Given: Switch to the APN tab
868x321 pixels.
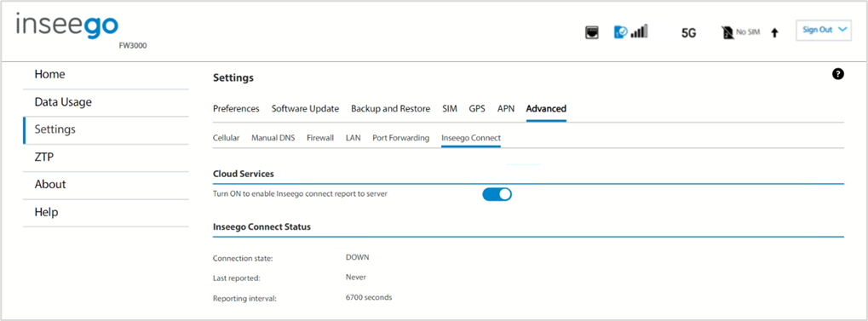Looking at the screenshot, I should coord(506,108).
